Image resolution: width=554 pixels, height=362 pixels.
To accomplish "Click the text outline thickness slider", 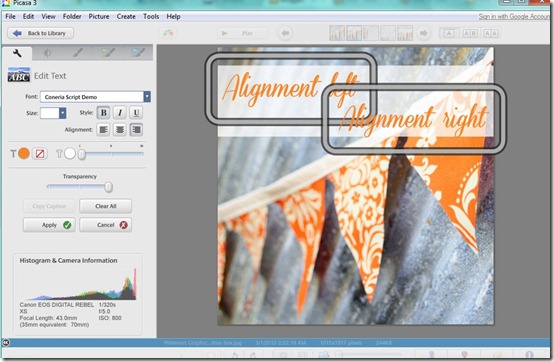I will pos(111,154).
